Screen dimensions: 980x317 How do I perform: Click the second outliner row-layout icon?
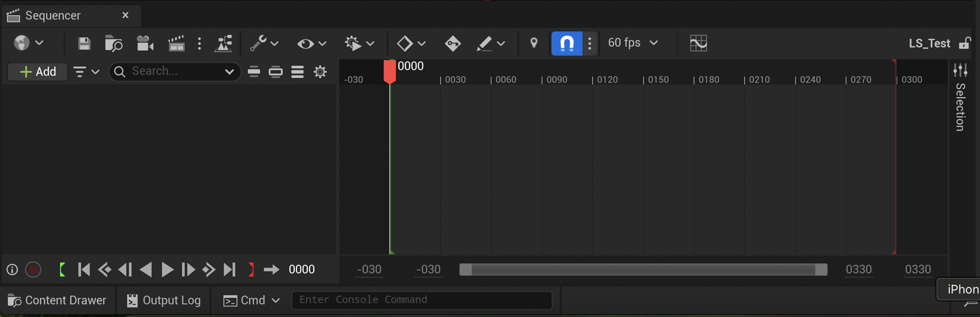276,71
